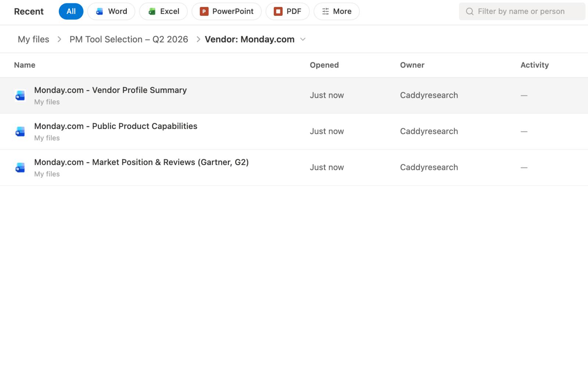
Task: Filter recent files by Excel
Action: (164, 11)
